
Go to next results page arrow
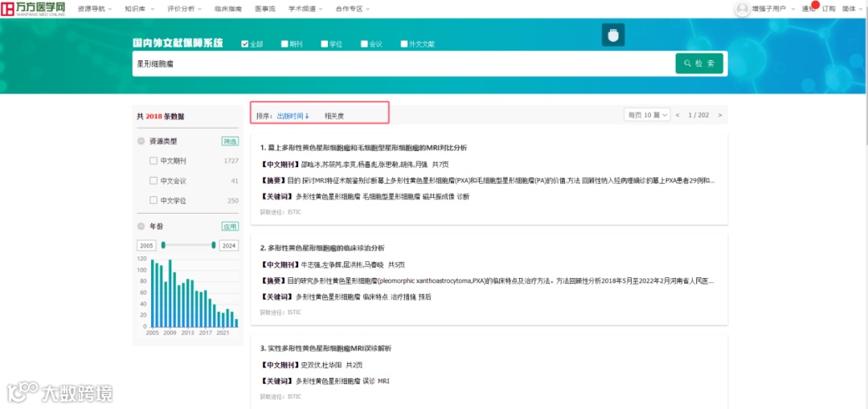coord(719,115)
